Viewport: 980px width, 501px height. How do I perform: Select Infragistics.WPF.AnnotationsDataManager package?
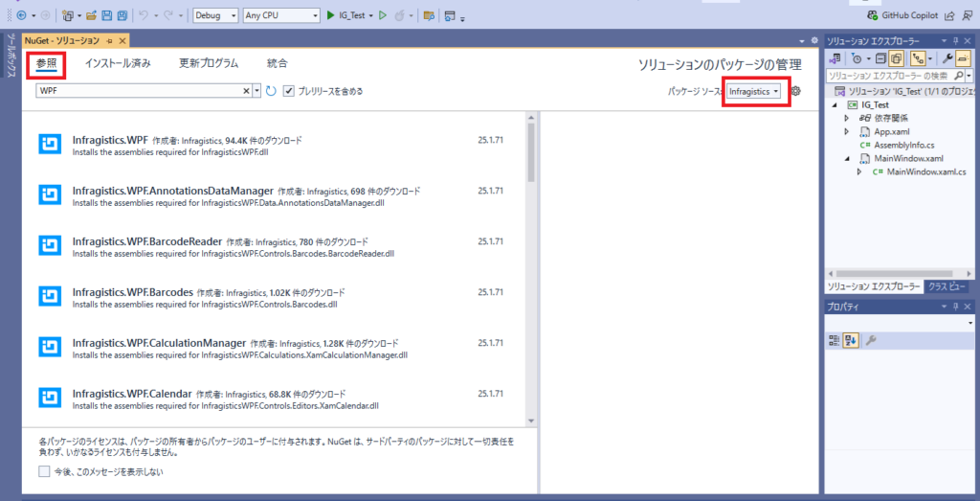275,195
